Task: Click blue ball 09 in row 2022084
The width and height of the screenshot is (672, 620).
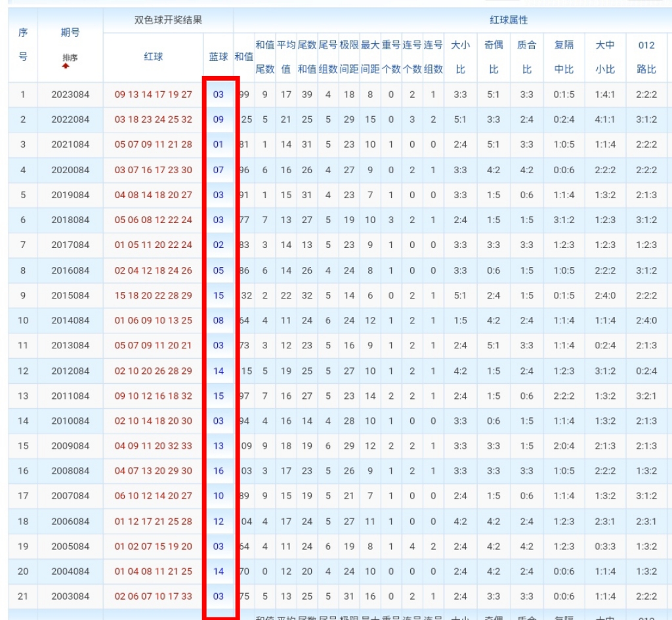Action: pos(219,119)
